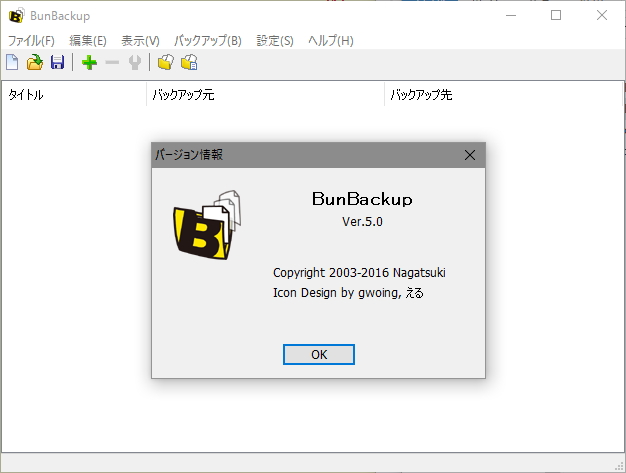
Task: Click the green plus add icon
Action: tap(89, 63)
